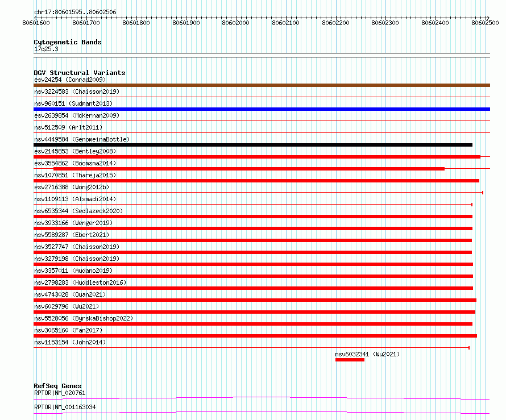Click the RPTOR|NM_020761 gene label

tap(60, 393)
